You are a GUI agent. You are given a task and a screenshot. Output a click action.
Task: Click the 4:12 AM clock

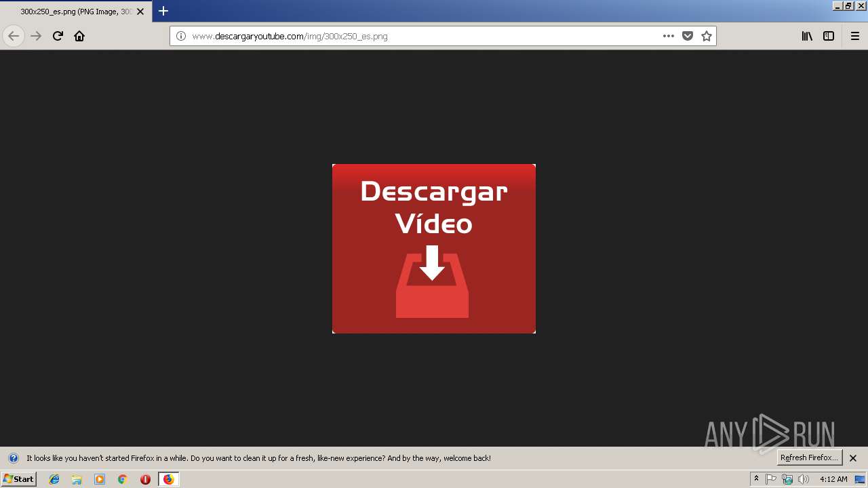point(833,479)
